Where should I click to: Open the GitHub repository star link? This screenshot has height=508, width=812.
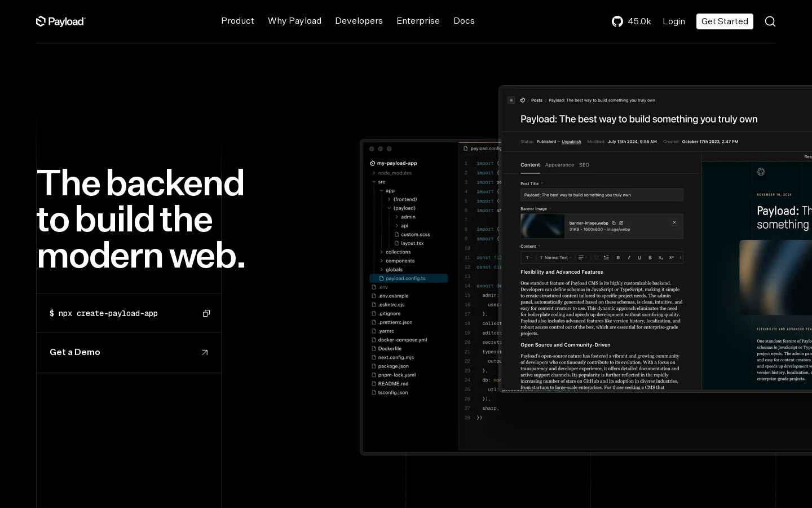click(631, 21)
